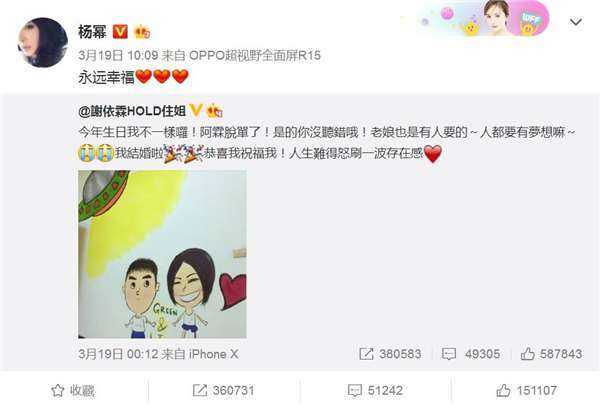Open the original post comments 49305
Viewport: 600px width, 408px height.
[x=471, y=354]
